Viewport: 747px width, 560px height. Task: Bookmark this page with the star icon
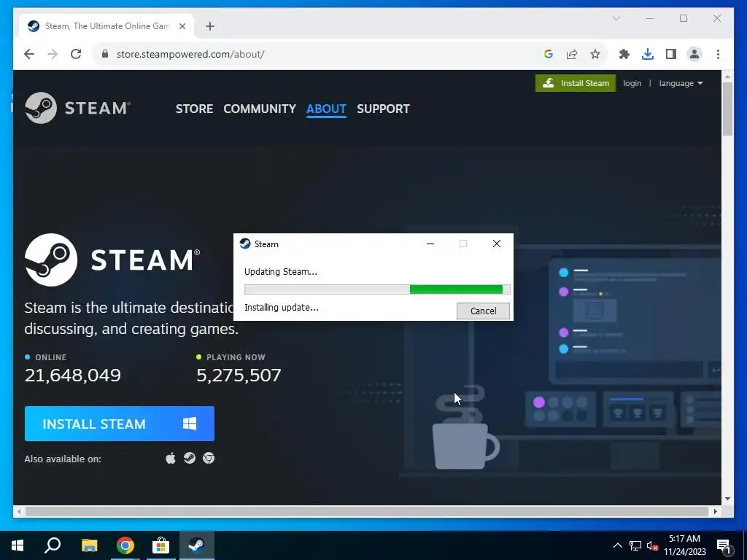(x=595, y=54)
